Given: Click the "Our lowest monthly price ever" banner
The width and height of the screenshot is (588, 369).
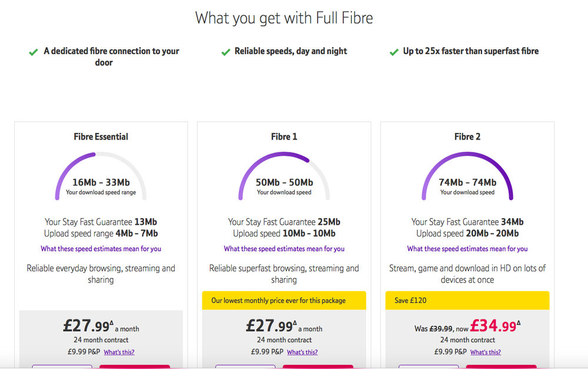Looking at the screenshot, I should tap(284, 301).
